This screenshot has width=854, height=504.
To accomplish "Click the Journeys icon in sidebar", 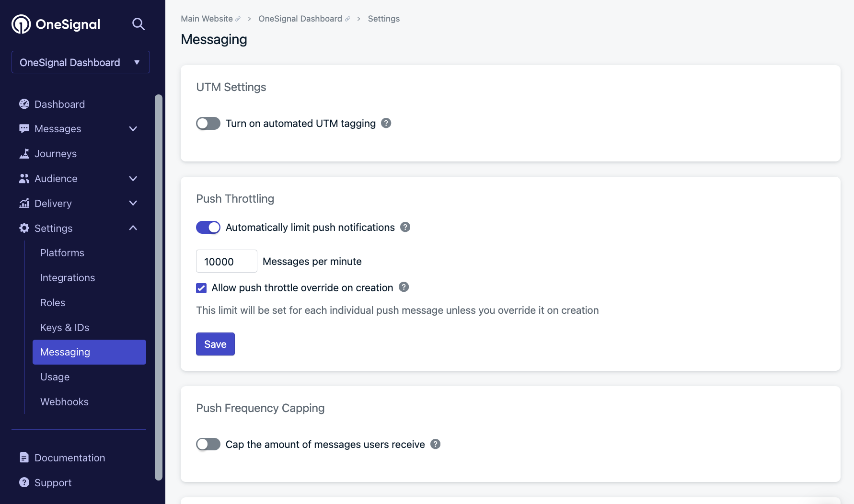I will 24,153.
